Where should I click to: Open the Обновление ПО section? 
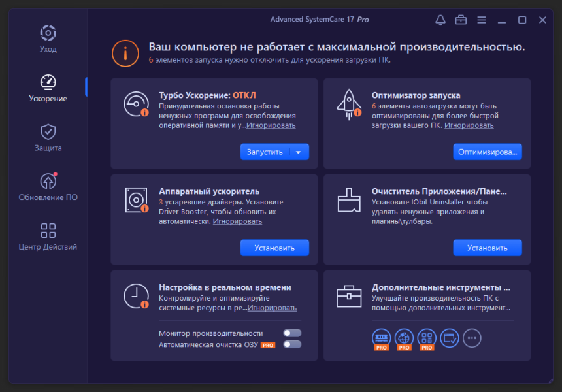[48, 187]
